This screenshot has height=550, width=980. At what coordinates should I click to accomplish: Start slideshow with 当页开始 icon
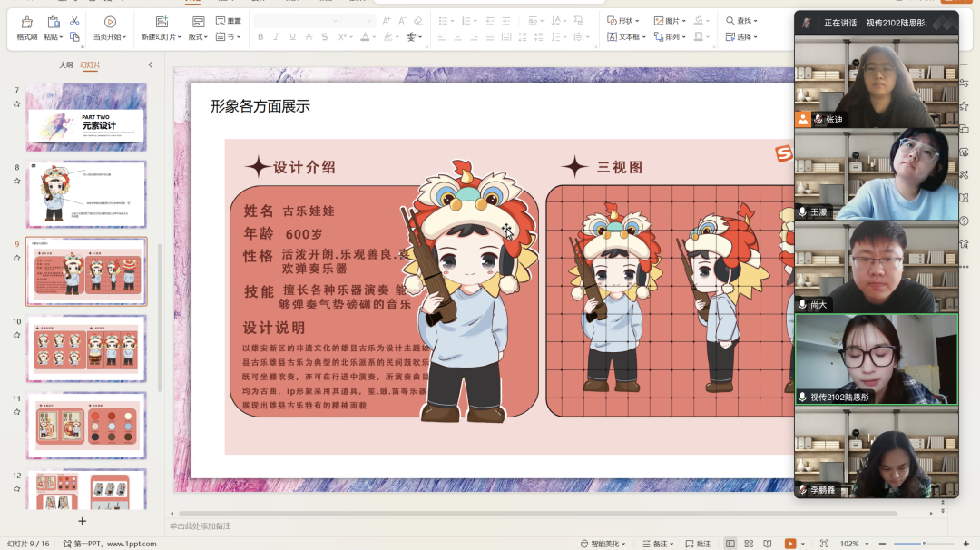tap(109, 22)
